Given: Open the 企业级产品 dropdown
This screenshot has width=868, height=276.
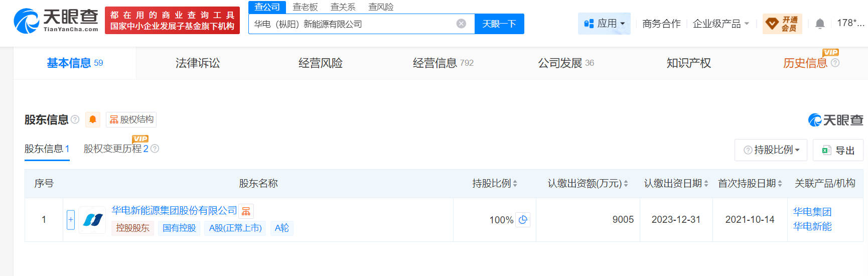Looking at the screenshot, I should tap(720, 24).
